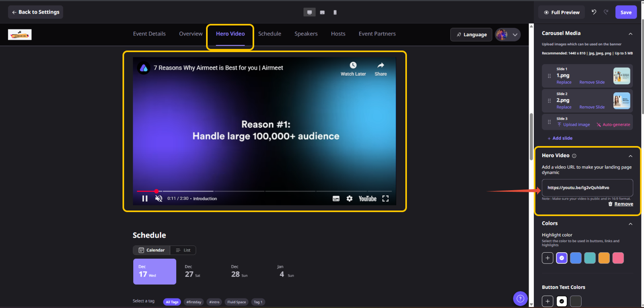
Task: Go to the Speakers tab
Action: coord(306,34)
